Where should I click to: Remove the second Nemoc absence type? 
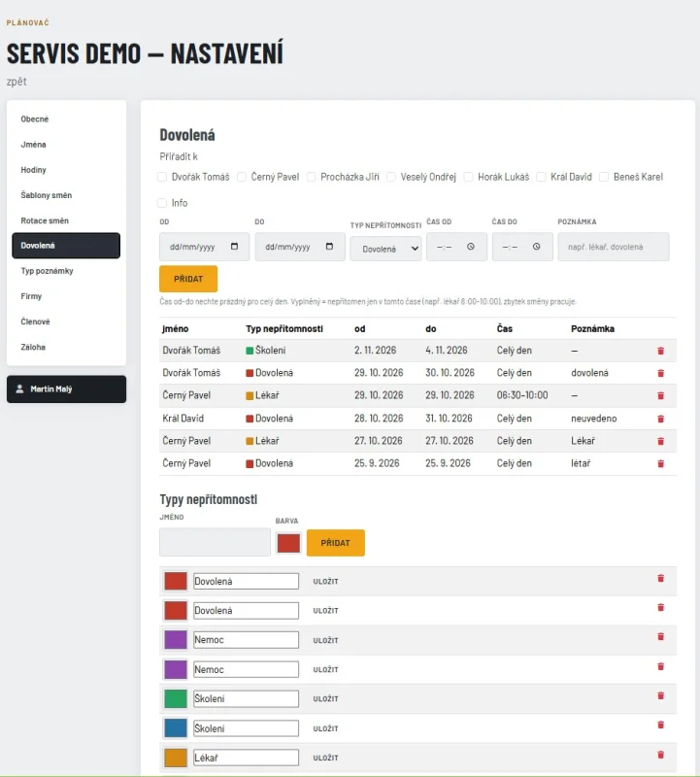click(x=660, y=666)
